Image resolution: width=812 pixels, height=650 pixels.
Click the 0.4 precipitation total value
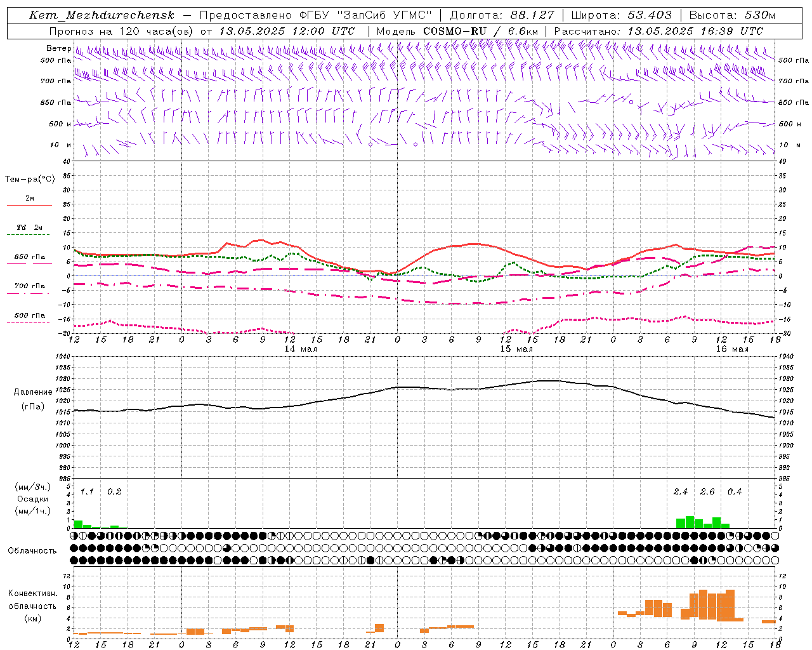(x=735, y=492)
